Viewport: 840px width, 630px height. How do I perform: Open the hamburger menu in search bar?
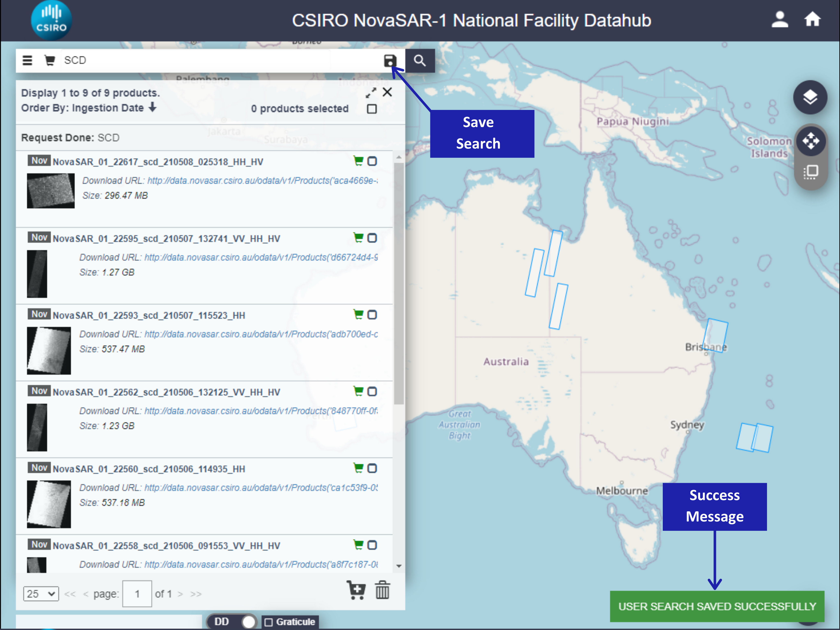[27, 60]
